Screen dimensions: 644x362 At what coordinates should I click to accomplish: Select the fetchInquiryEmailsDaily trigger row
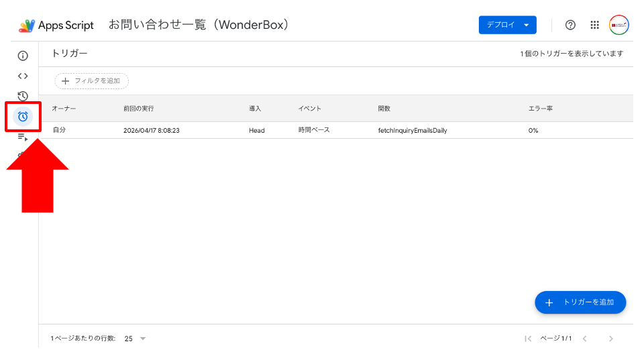pos(336,130)
